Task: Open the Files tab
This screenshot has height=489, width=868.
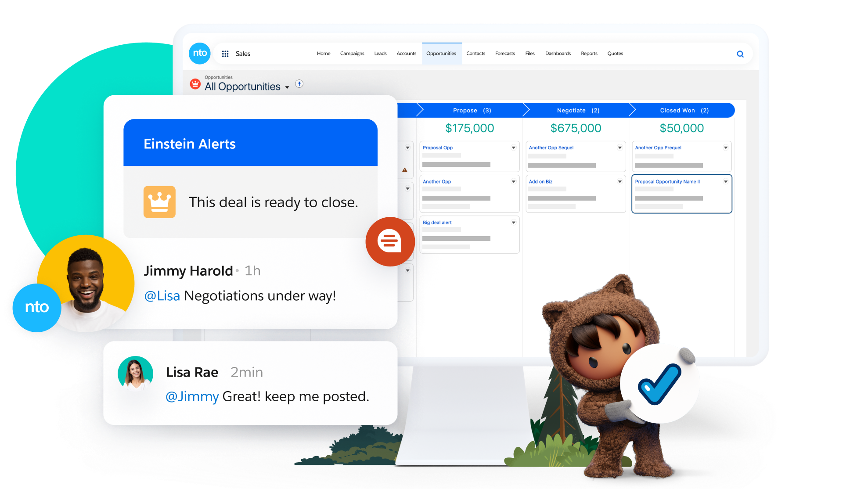Action: point(530,54)
